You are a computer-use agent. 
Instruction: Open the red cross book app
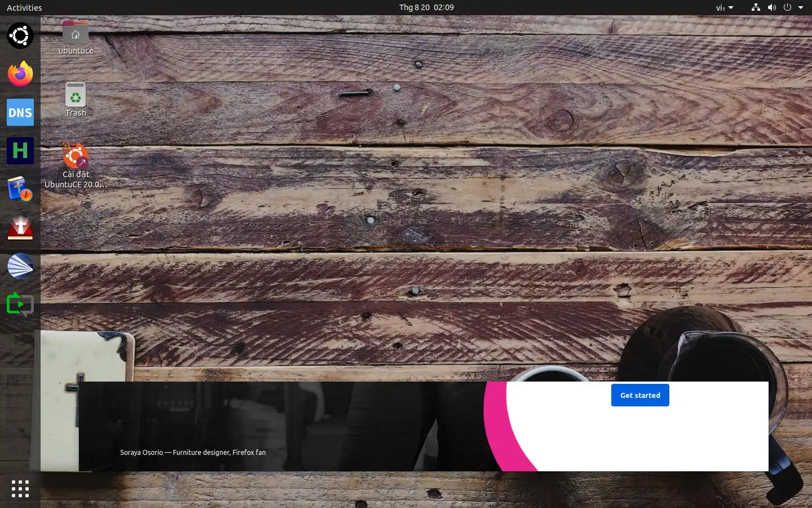[20, 227]
